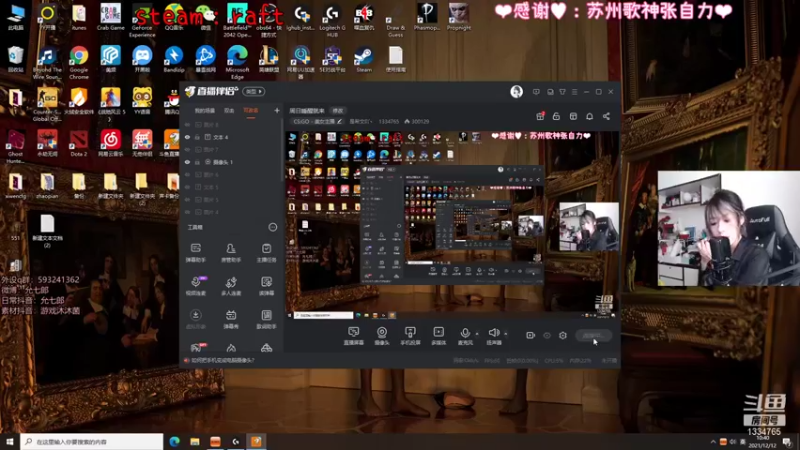Open File Explorer from the taskbar
The height and width of the screenshot is (450, 800).
[x=195, y=442]
